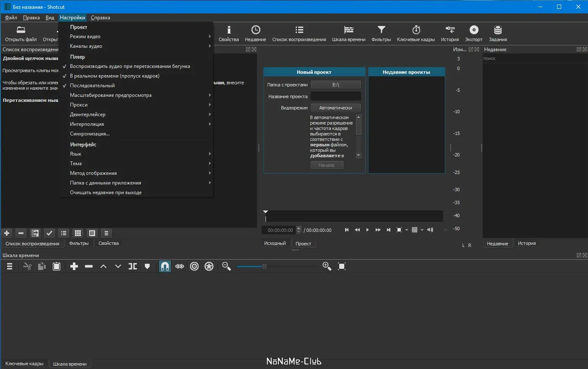Expand the Режим видео submenu
The width and height of the screenshot is (588, 369).
85,36
